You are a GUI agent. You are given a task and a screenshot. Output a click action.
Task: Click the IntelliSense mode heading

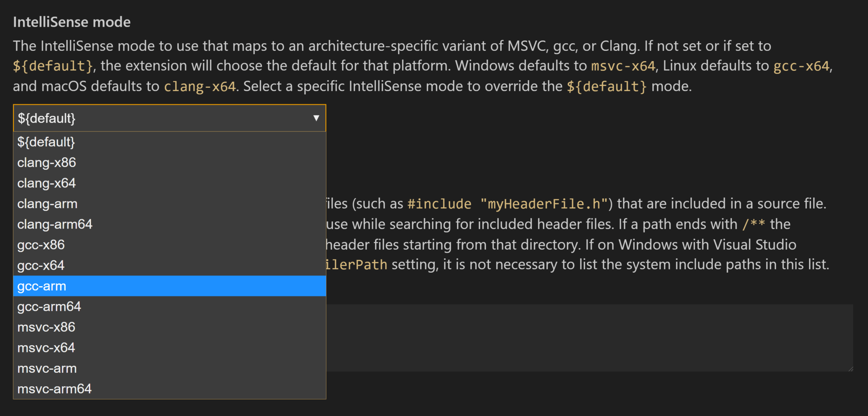pyautogui.click(x=72, y=22)
